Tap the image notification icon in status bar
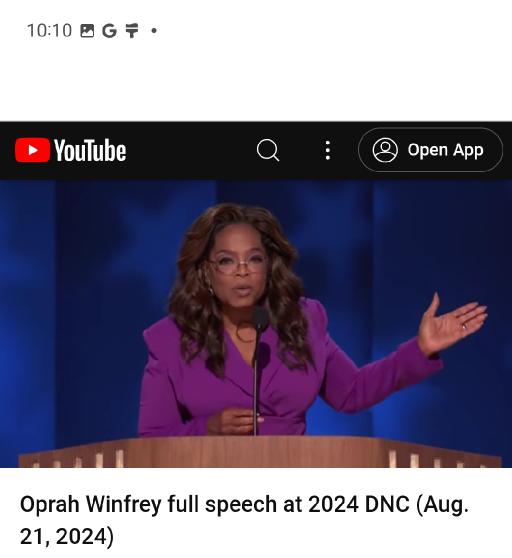512x558 pixels. pos(87,31)
